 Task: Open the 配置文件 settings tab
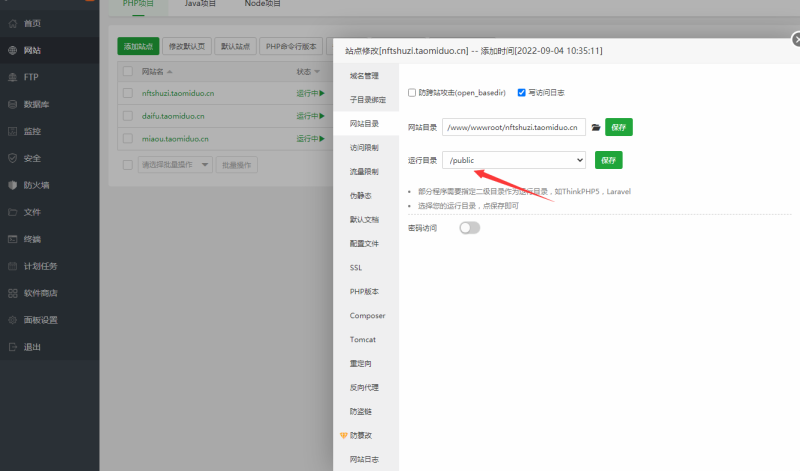364,243
